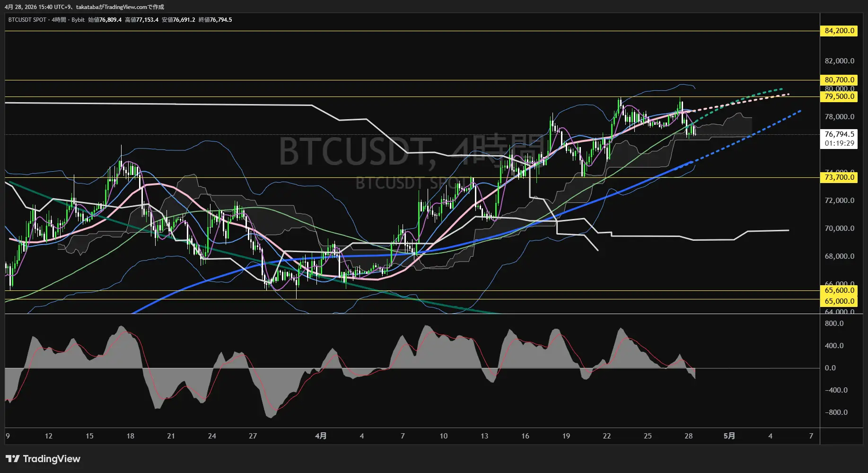This screenshot has height=473, width=868.
Task: Click the 5月 marker on time axis
Action: 729,436
